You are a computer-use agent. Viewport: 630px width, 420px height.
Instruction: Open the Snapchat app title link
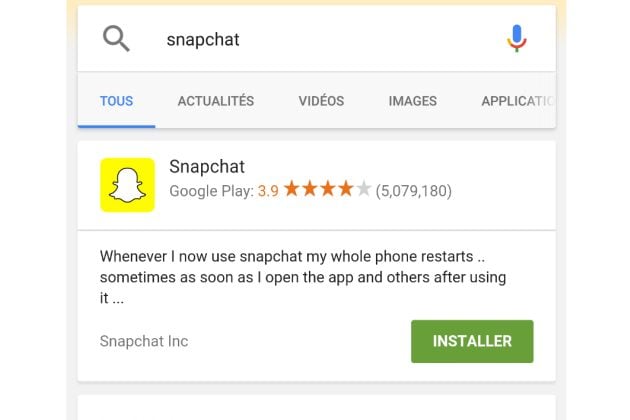(x=207, y=166)
